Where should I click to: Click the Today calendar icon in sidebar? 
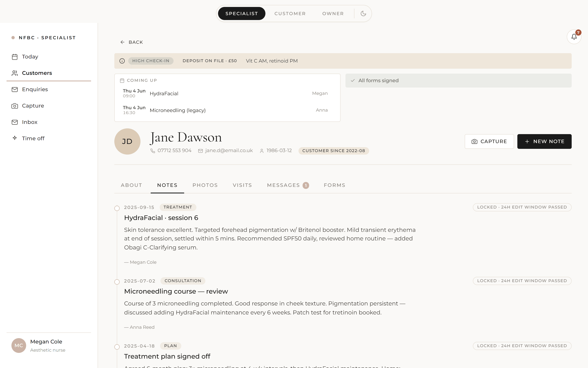[14, 57]
